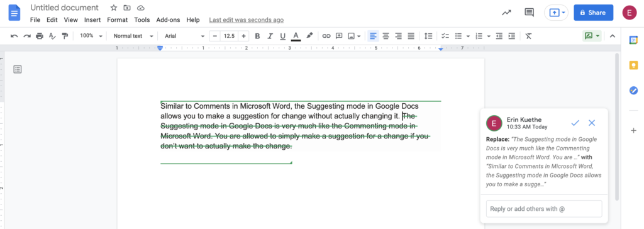Screen dimensions: 644x229
Task: Clear text formatting
Action: [528, 36]
